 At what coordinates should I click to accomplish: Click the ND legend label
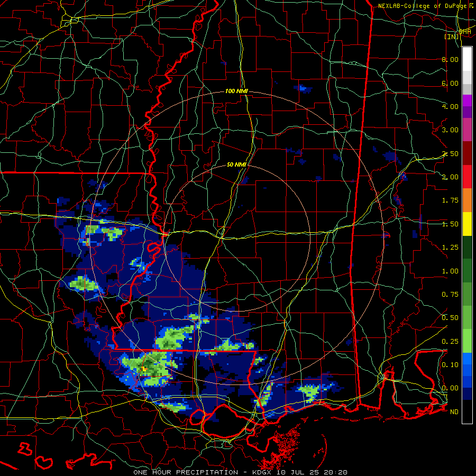click(454, 412)
